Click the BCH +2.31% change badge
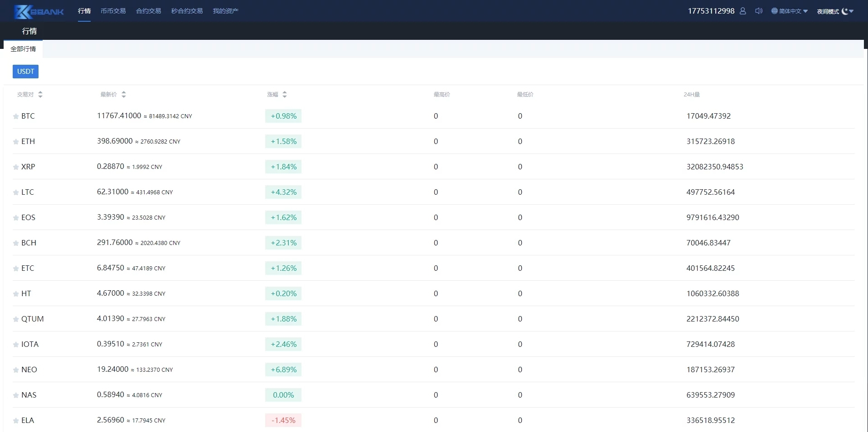Screen dimensions: 868x432 (283, 243)
